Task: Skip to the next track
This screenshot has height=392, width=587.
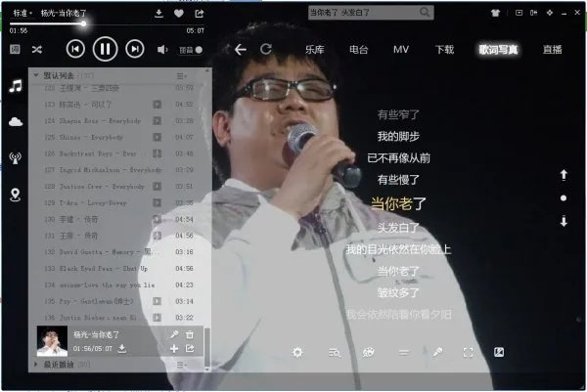Action: point(135,49)
